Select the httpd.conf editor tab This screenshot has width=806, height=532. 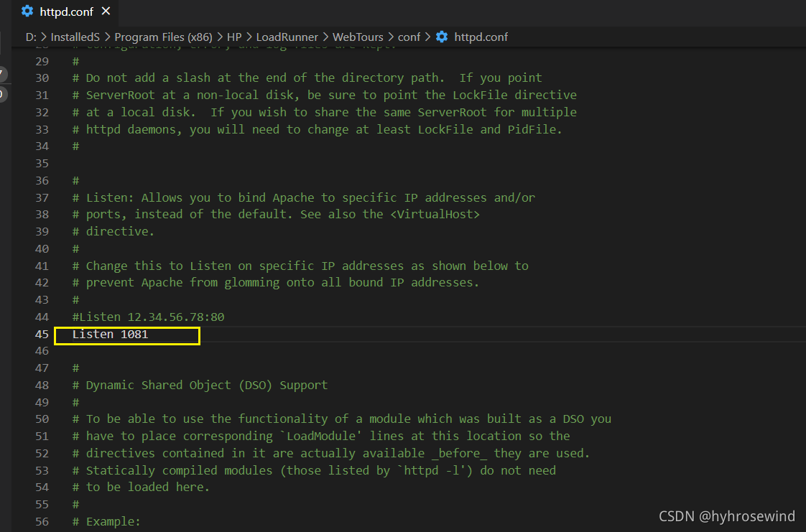pos(66,11)
